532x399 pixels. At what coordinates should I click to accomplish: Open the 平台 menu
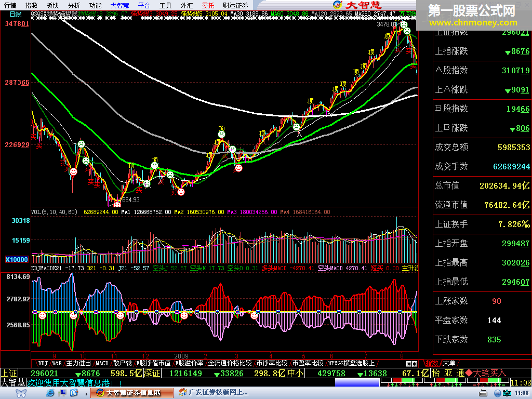(144, 5)
